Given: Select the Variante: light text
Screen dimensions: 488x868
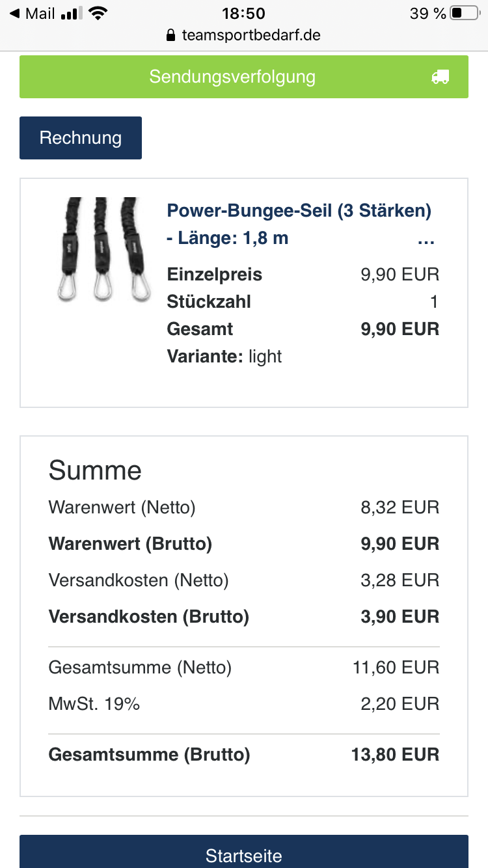Looking at the screenshot, I should tap(224, 357).
